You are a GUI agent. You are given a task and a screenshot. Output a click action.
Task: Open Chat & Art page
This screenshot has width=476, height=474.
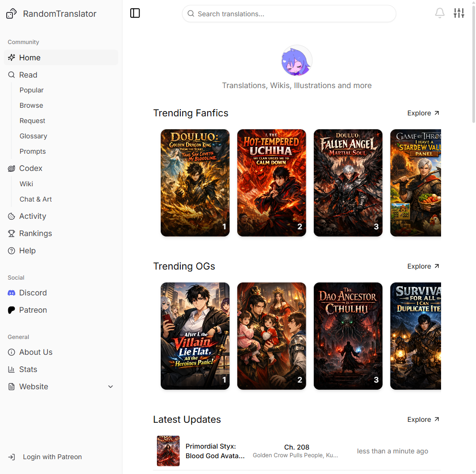click(x=35, y=199)
